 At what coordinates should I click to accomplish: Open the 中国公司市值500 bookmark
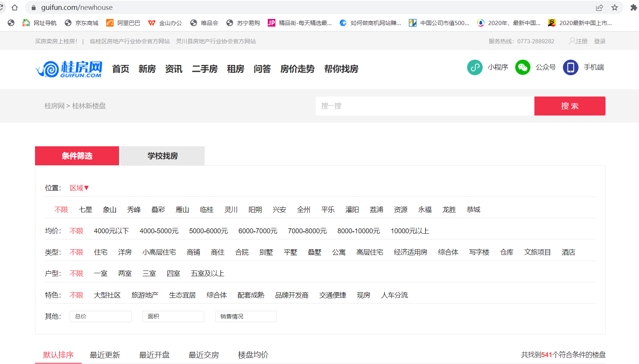pyautogui.click(x=439, y=23)
